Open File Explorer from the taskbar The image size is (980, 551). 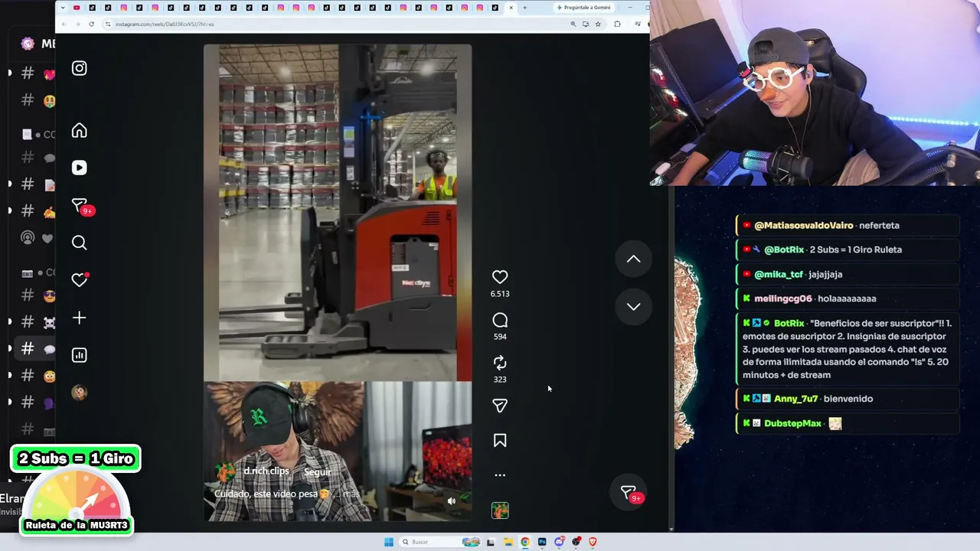507,542
